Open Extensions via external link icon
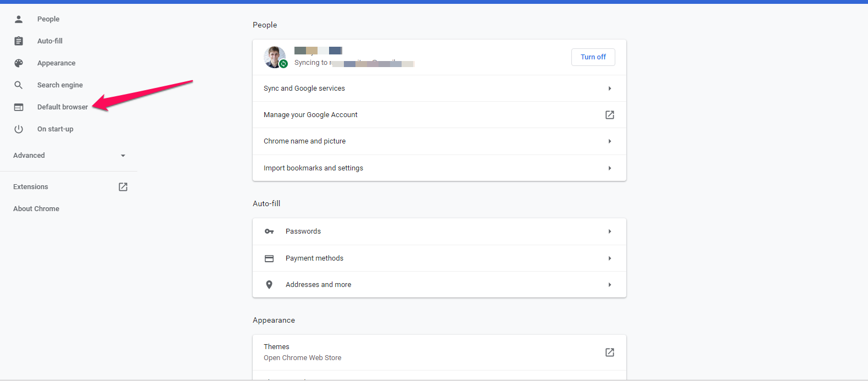Image resolution: width=868 pixels, height=381 pixels. point(123,187)
